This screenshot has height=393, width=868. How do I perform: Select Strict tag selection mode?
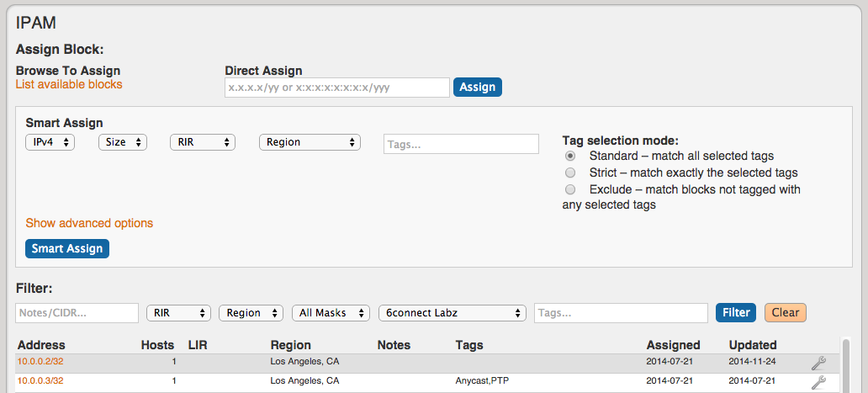pyautogui.click(x=570, y=173)
